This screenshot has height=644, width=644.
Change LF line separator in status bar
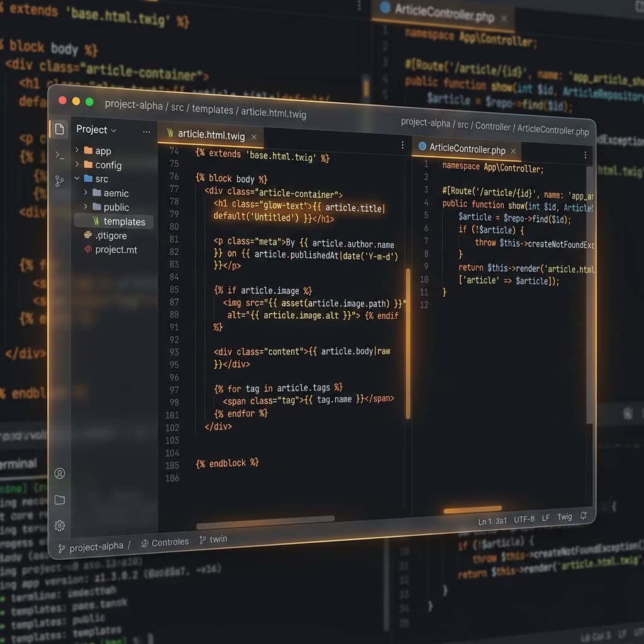pos(545,518)
